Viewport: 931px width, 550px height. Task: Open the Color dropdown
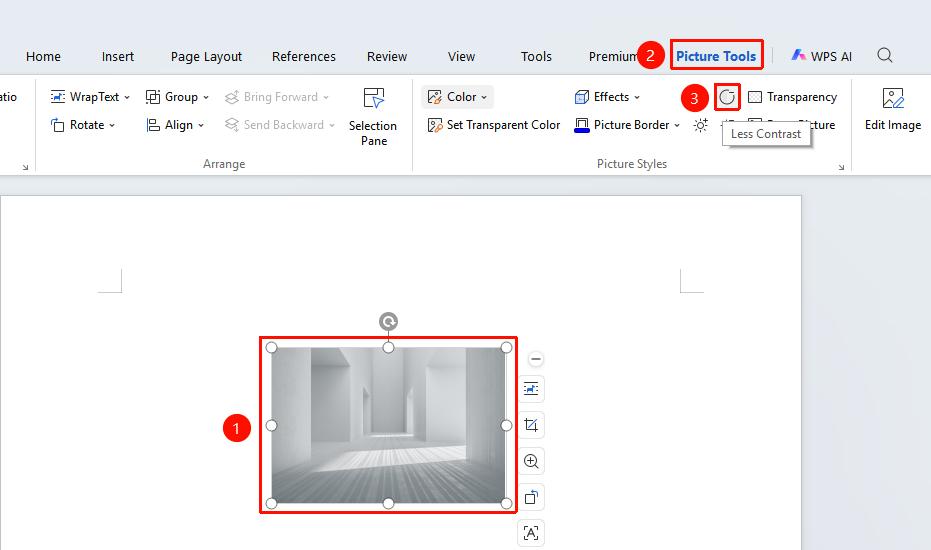pos(457,97)
